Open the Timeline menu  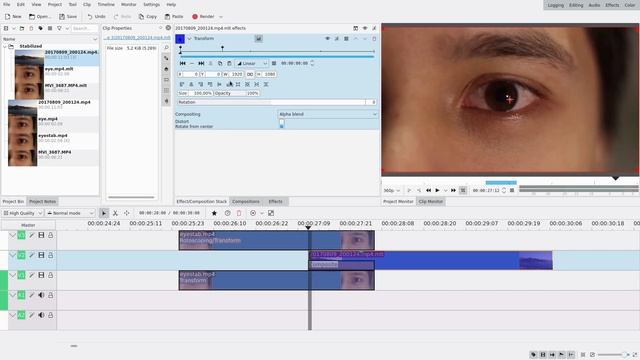(x=106, y=4)
